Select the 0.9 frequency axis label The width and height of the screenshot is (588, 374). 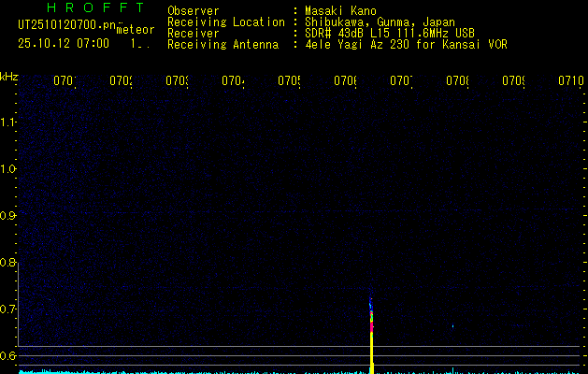pyautogui.click(x=9, y=216)
